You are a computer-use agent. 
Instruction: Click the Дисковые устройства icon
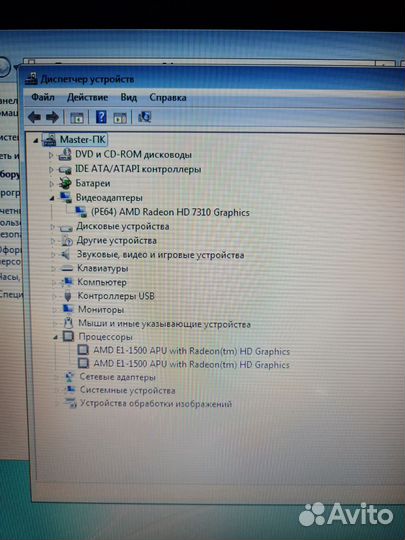(66, 227)
